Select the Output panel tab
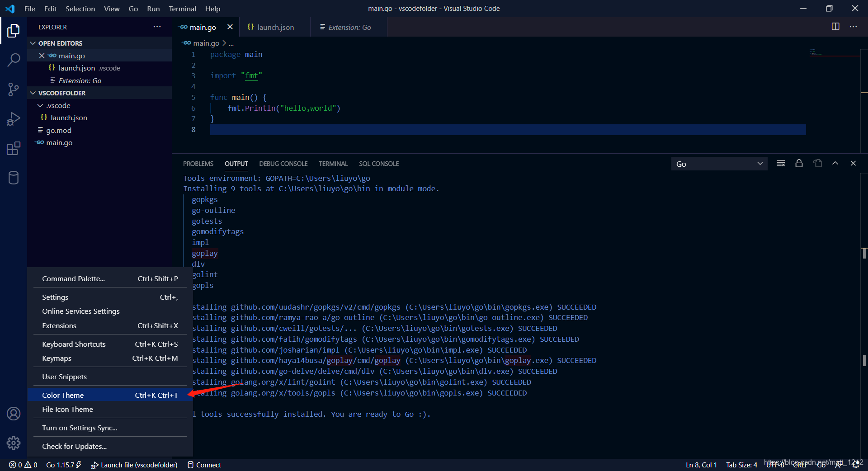The height and width of the screenshot is (471, 868). point(236,164)
